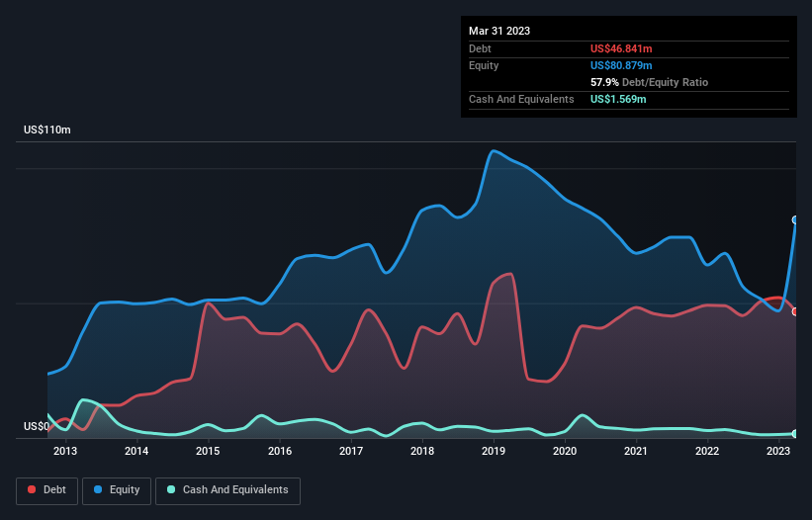Click the teal Cash And Equivalents legend dot
The height and width of the screenshot is (520, 812).
[171, 489]
